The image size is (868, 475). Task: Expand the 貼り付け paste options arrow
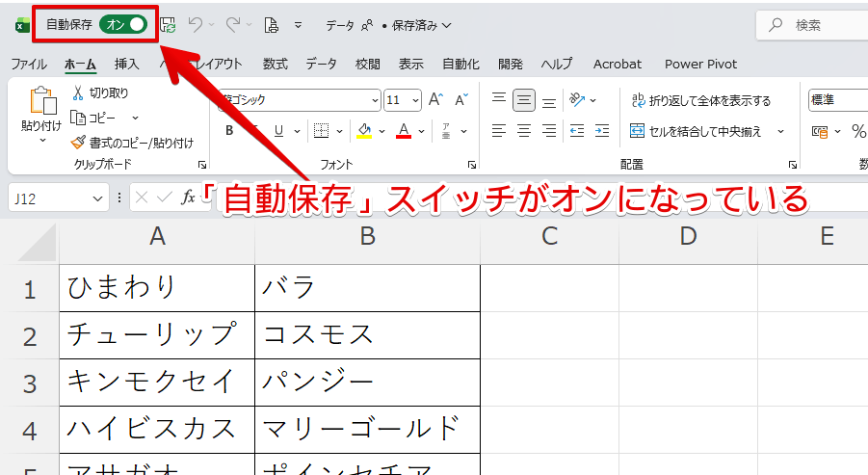point(42,141)
